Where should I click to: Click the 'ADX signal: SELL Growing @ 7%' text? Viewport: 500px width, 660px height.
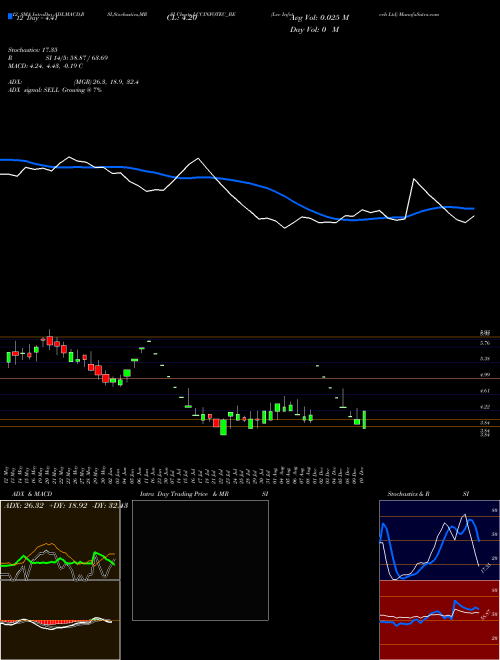[x=55, y=90]
